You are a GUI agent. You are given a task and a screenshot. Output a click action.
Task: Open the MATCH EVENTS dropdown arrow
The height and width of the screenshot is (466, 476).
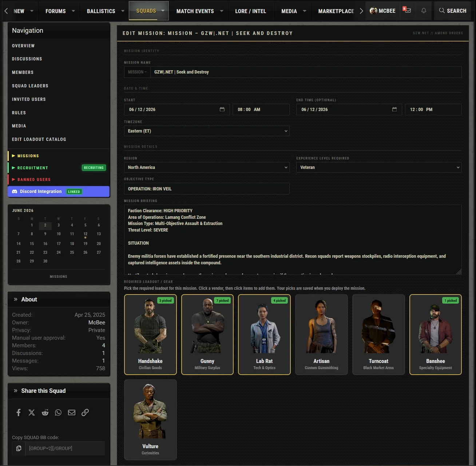[222, 11]
